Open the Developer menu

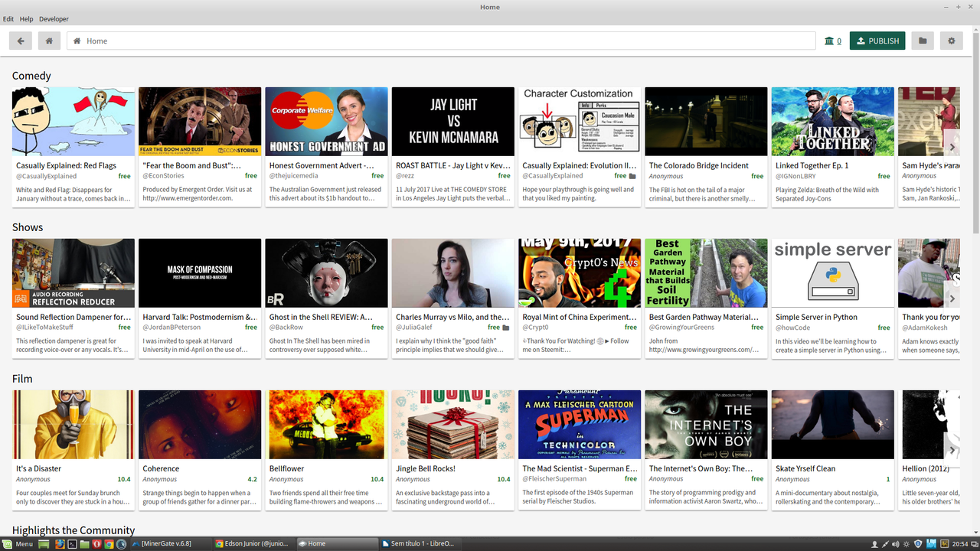54,19
